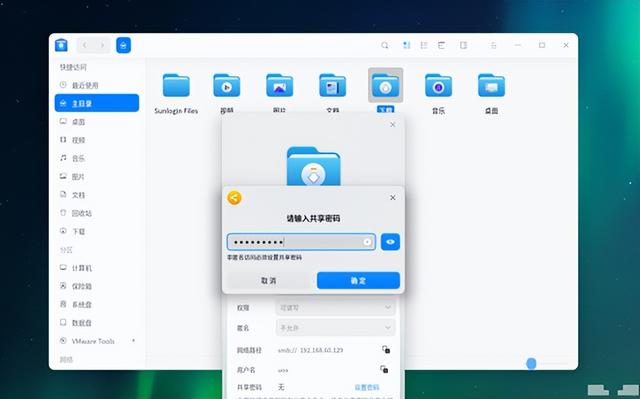Open 数据盘 in the sidebar
640x399 pixels.
click(x=97, y=323)
